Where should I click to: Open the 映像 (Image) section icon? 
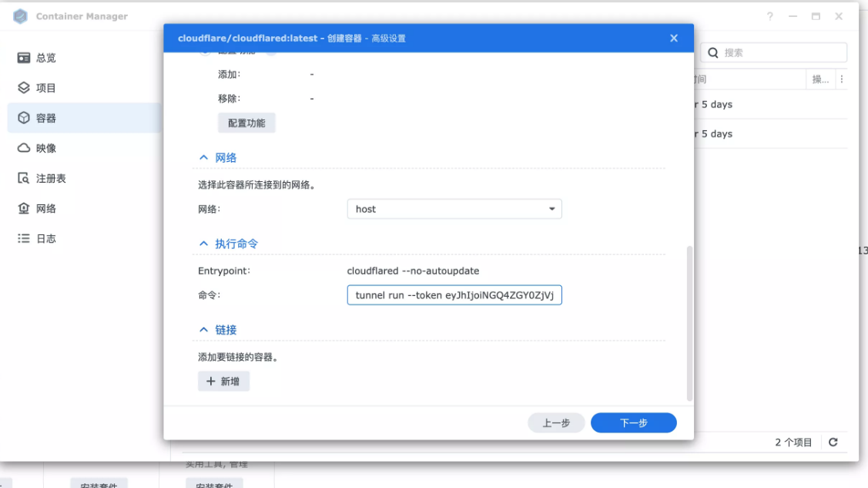pos(21,147)
